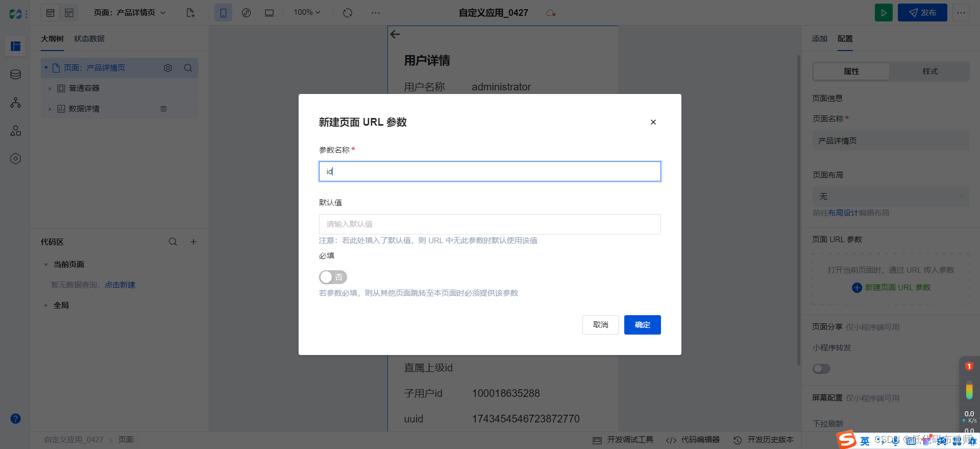This screenshot has height=449, width=980.
Task: Open 开发历史版本 in bottom bar
Action: click(764, 440)
